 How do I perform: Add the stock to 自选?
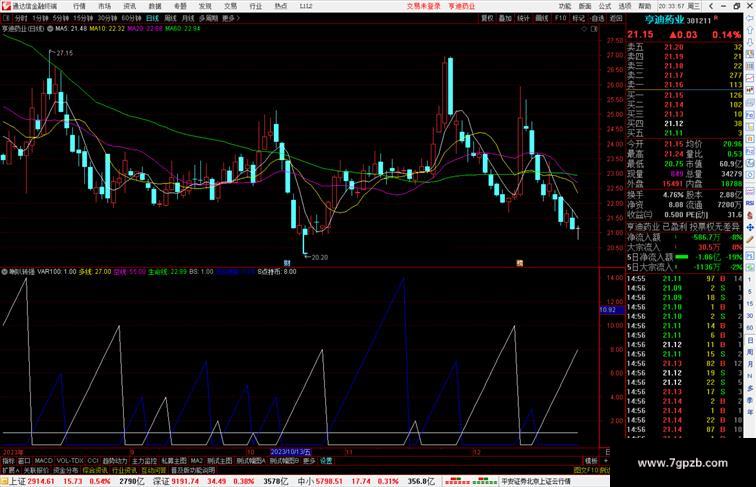[597, 18]
